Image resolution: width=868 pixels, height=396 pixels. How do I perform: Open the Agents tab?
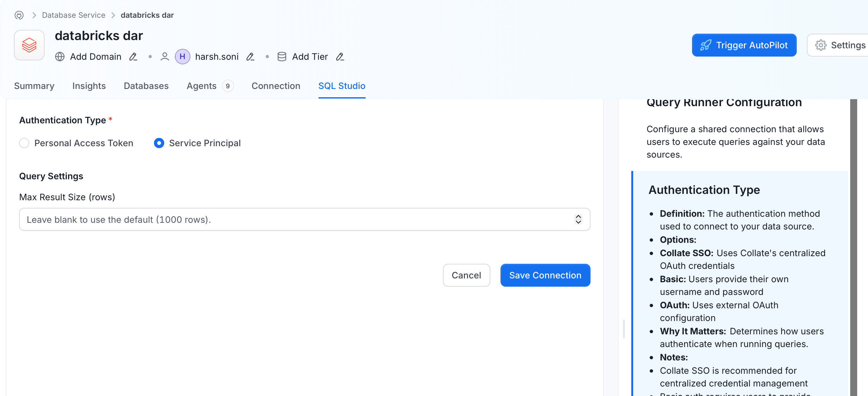click(x=210, y=86)
